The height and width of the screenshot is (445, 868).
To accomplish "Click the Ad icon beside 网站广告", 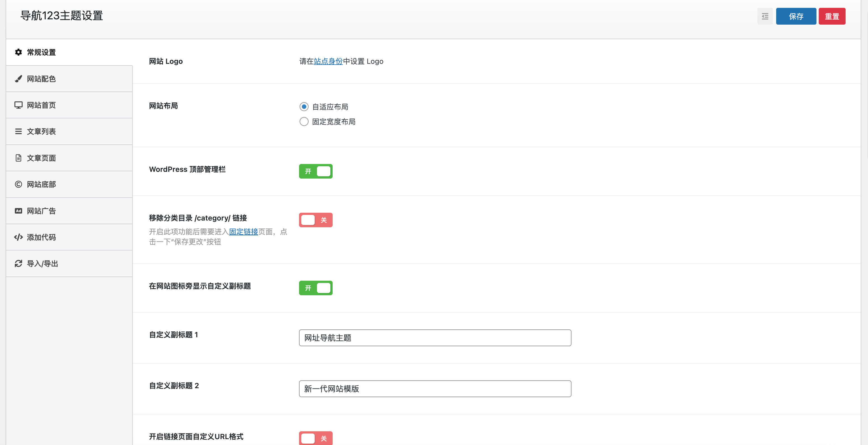I will pos(18,211).
